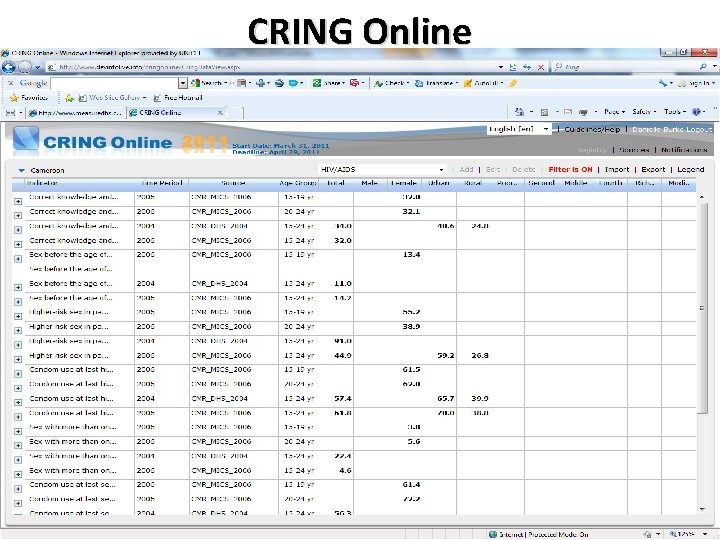Click the Home icon in IE command bar

[x=519, y=112]
